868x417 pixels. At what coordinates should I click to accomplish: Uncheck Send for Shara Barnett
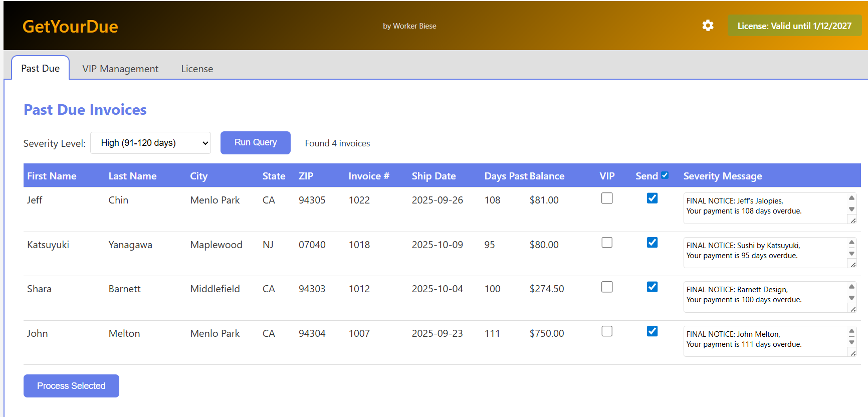(x=652, y=287)
